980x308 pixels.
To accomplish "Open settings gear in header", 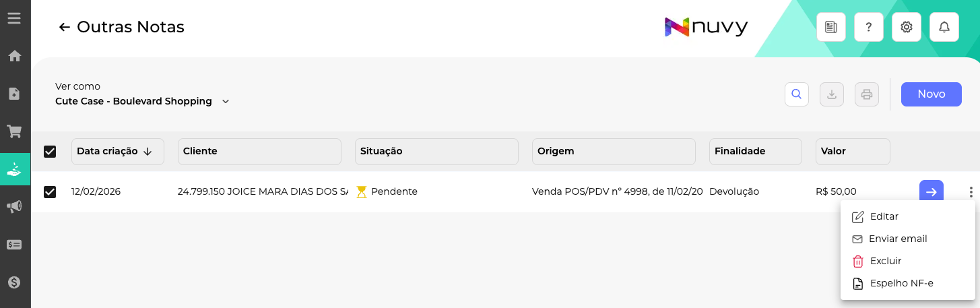I will [x=907, y=27].
